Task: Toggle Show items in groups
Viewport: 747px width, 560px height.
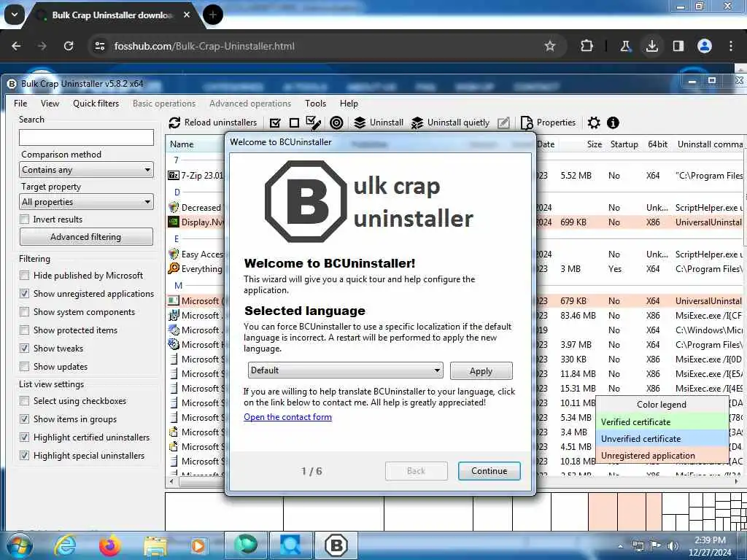Action: pyautogui.click(x=24, y=419)
